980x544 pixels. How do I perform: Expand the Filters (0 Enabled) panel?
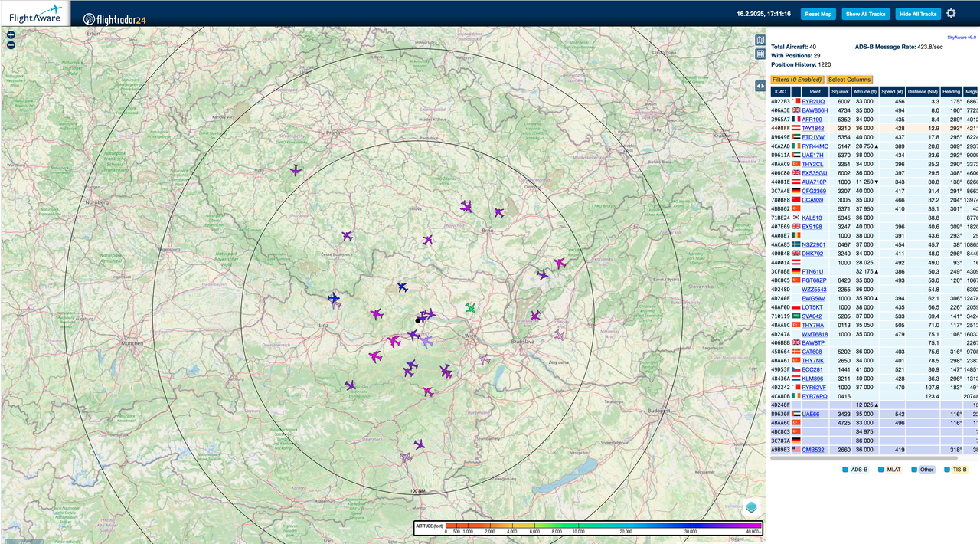click(x=796, y=80)
